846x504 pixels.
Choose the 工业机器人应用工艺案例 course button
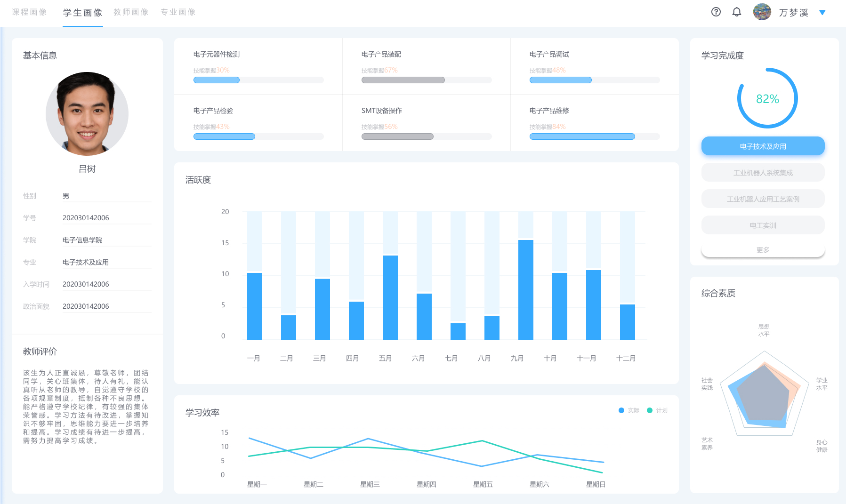[763, 199]
